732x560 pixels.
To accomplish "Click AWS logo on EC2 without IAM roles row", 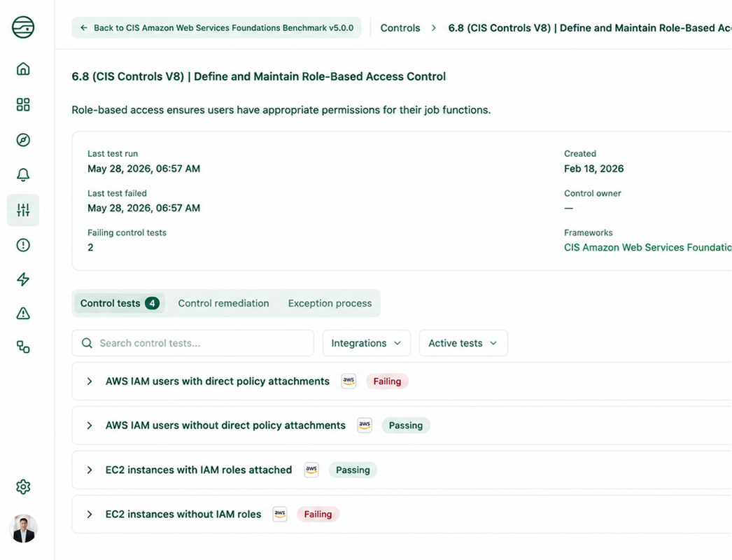I will coord(280,514).
